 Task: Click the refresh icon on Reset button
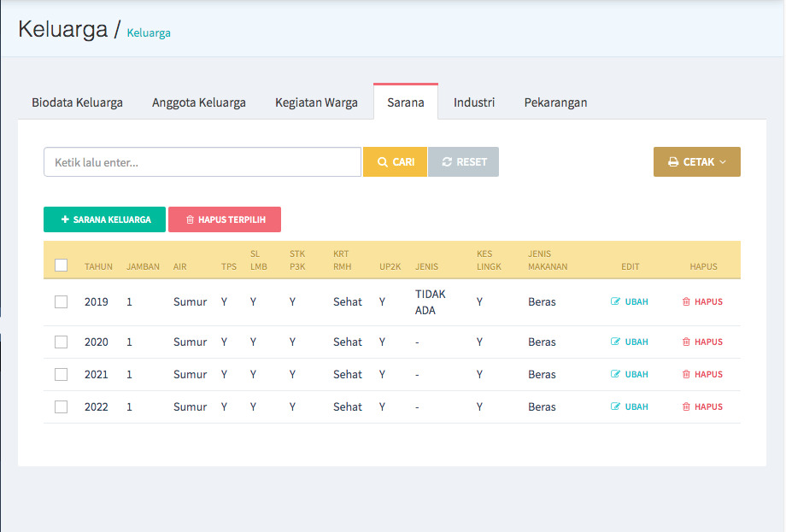pyautogui.click(x=447, y=162)
